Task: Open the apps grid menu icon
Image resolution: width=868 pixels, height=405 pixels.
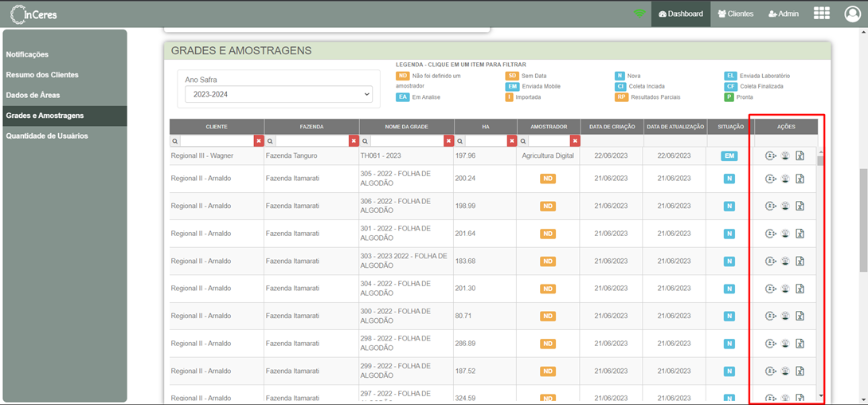Action: (x=822, y=14)
